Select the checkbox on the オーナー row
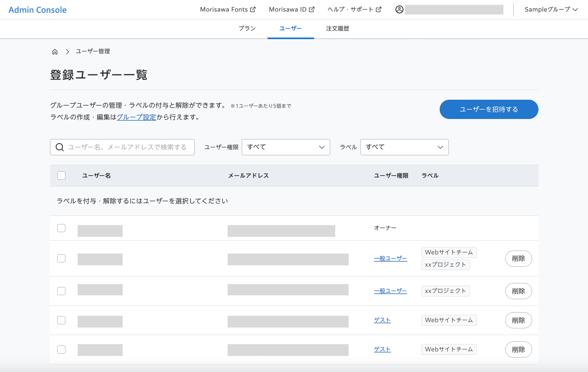This screenshot has height=372, width=588. tap(61, 228)
